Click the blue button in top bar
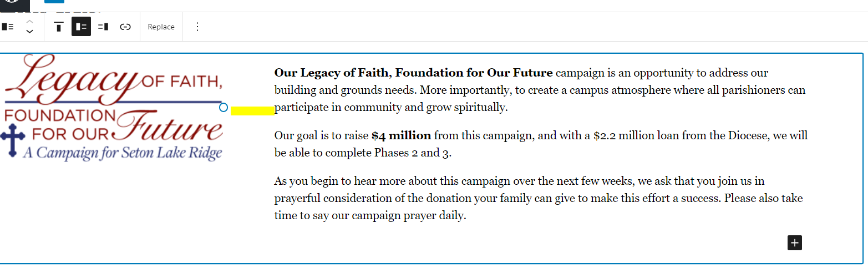The height and width of the screenshot is (278, 868). (54, 2)
